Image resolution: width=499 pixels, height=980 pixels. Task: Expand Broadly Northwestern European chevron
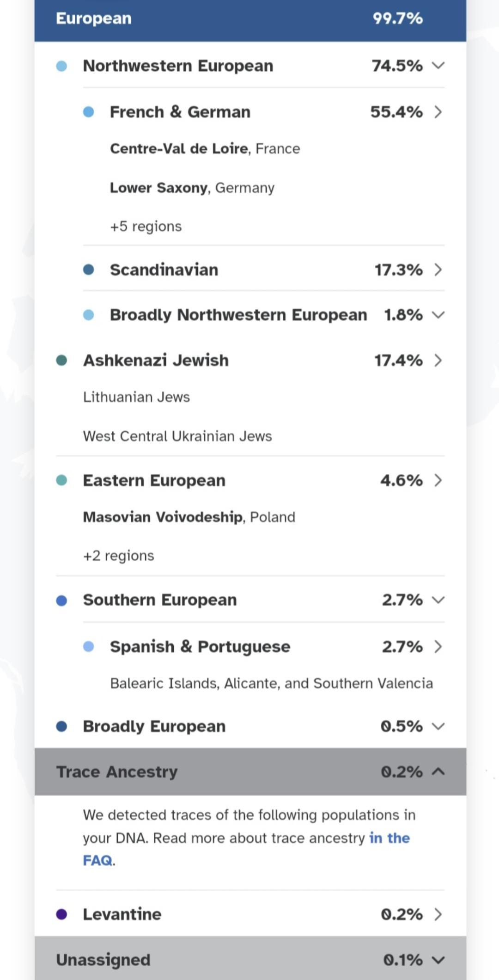tap(438, 315)
